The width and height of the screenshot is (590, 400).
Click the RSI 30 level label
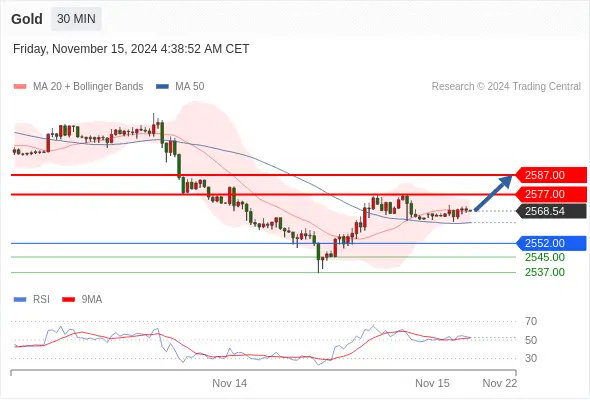click(x=531, y=358)
